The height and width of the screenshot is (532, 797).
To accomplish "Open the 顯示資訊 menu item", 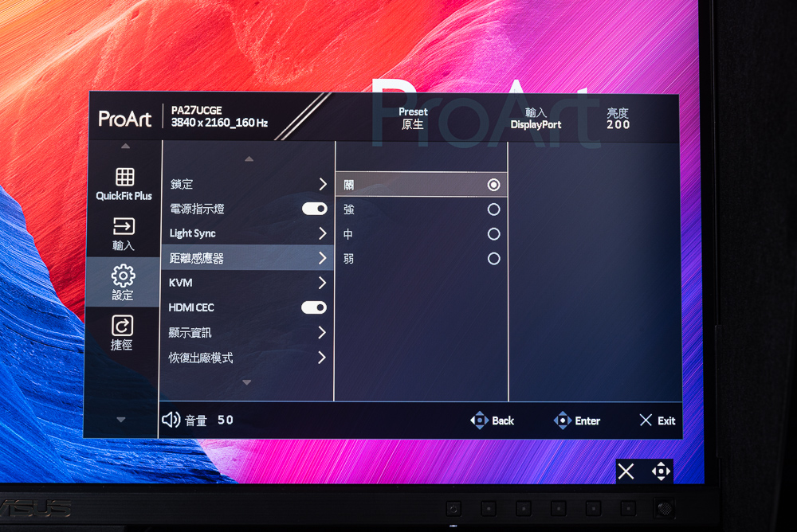I will click(246, 332).
